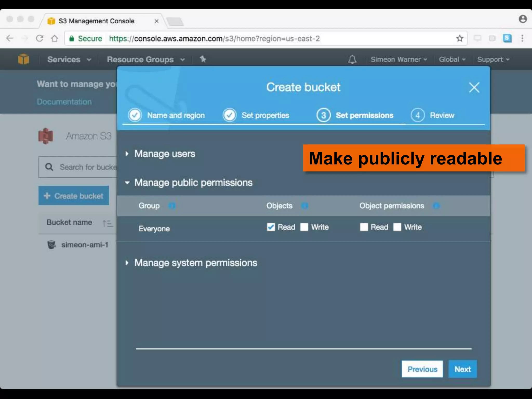Expand Manage system permissions section
532x399 pixels.
[191, 263]
